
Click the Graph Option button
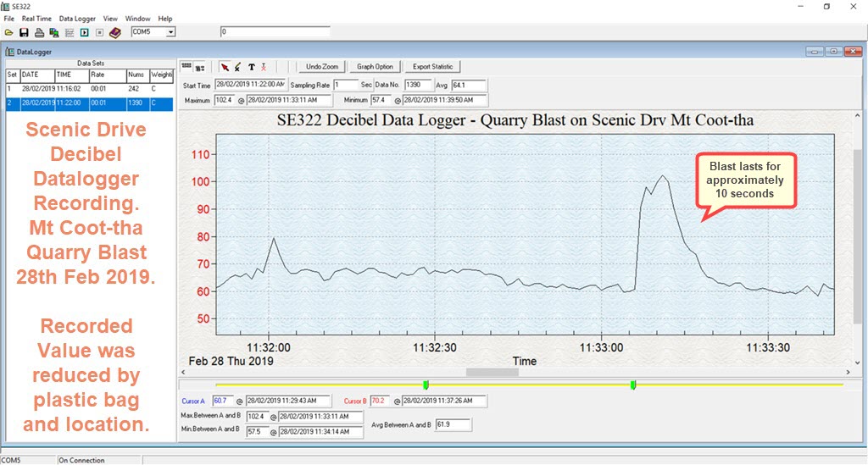click(375, 67)
